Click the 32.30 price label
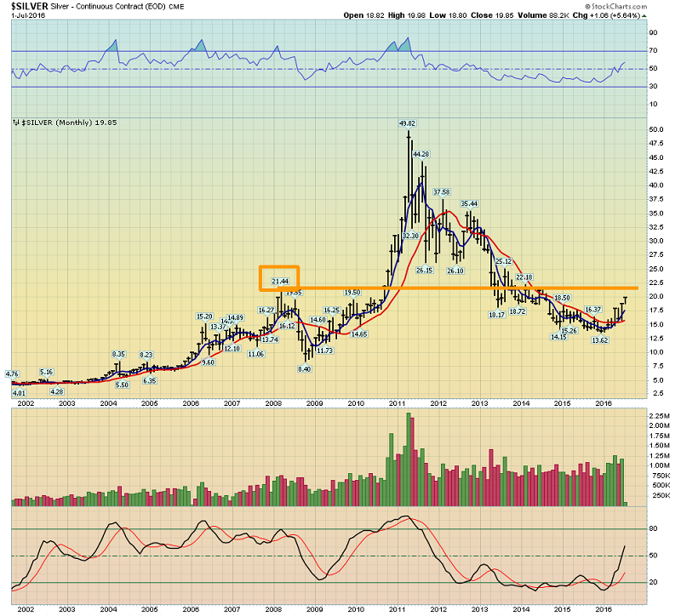Screen dimensions: 681x616 410,236
